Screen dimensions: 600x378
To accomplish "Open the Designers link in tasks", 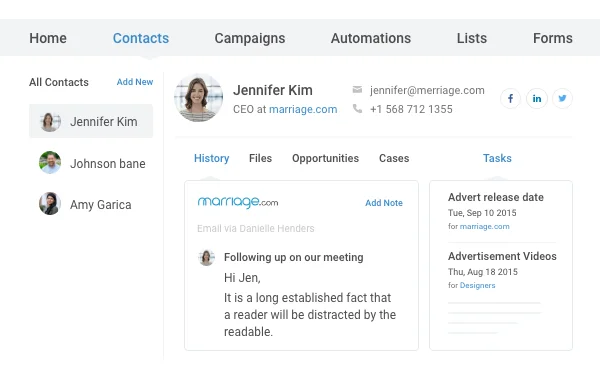I will tap(477, 285).
